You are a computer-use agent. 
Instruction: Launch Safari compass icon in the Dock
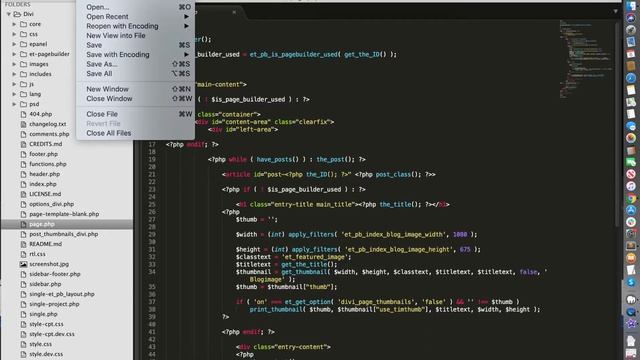[631, 78]
